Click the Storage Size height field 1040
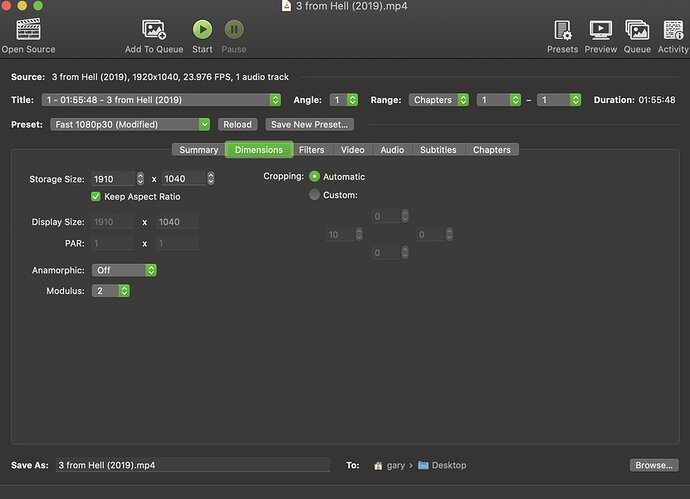 pos(184,179)
